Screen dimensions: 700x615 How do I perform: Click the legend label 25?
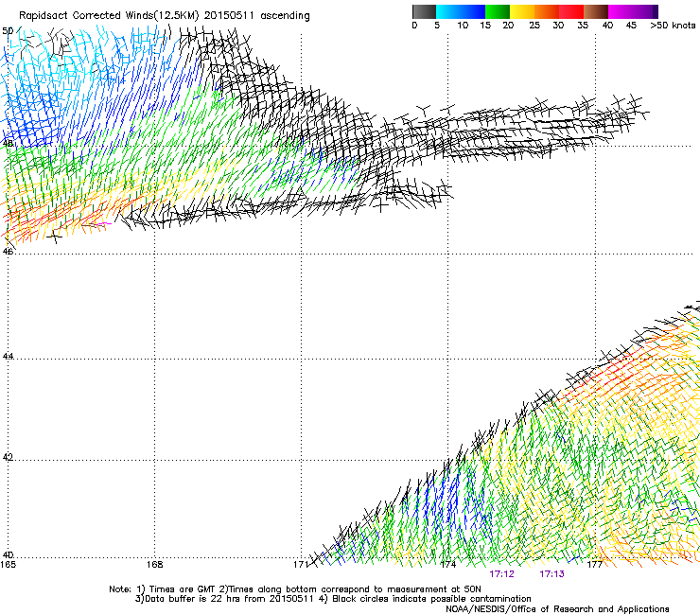[x=534, y=26]
